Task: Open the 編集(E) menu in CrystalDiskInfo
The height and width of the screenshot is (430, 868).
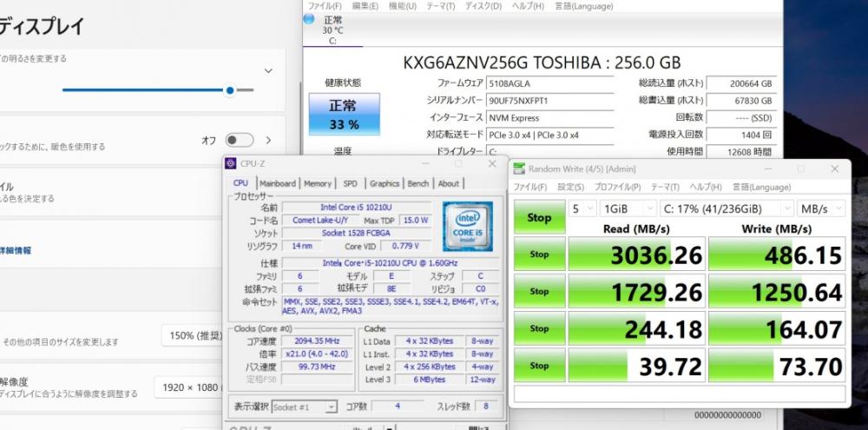Action: click(x=365, y=6)
